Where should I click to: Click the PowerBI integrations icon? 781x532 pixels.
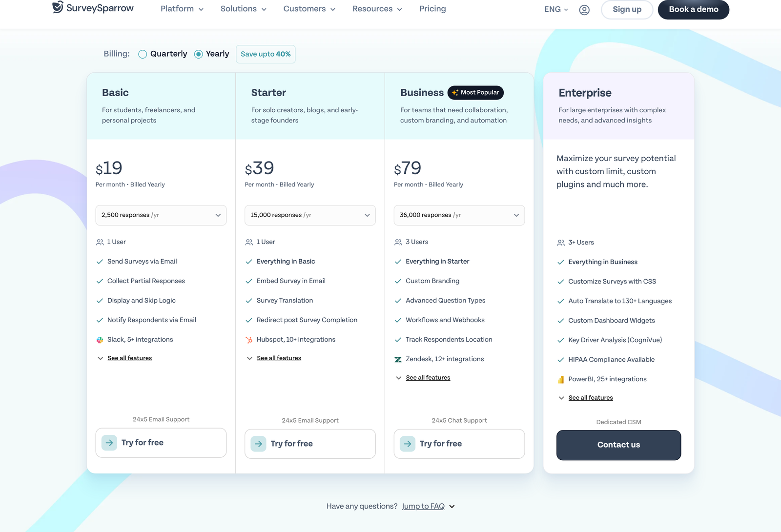point(561,379)
